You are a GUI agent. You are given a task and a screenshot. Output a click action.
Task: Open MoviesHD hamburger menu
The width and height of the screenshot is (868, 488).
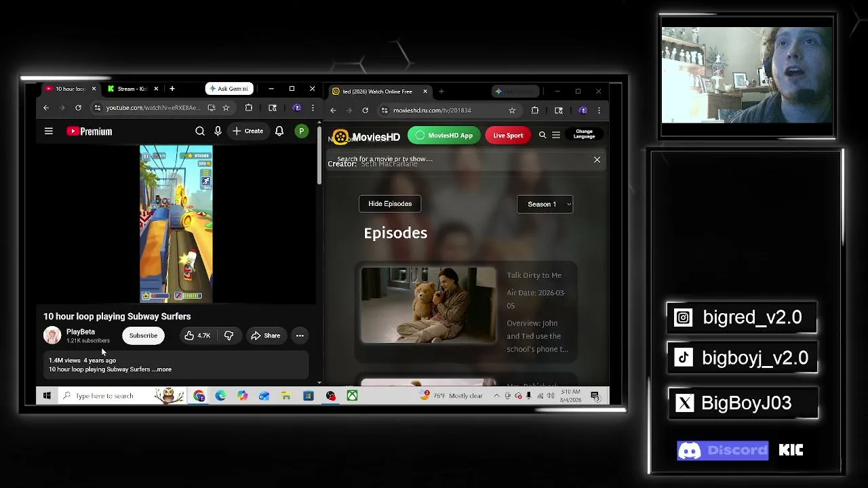point(556,136)
